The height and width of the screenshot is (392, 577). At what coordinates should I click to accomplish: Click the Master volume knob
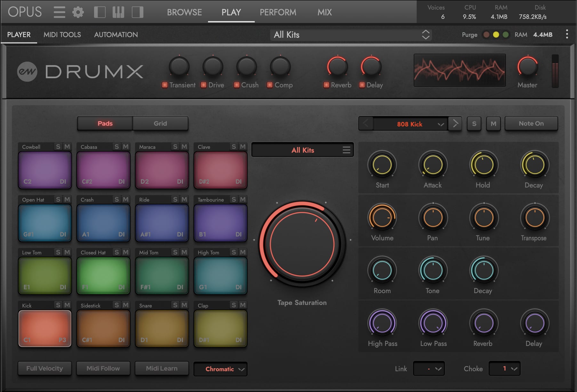coord(527,67)
